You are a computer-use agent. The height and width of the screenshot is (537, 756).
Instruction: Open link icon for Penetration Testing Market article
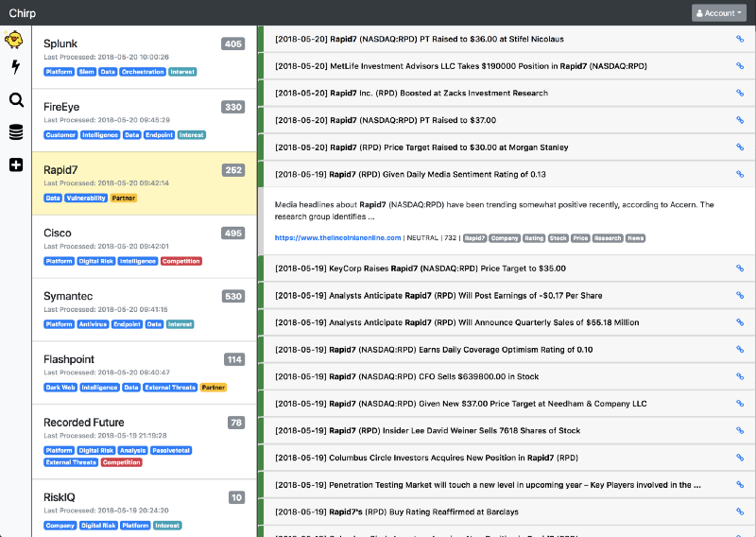point(740,484)
